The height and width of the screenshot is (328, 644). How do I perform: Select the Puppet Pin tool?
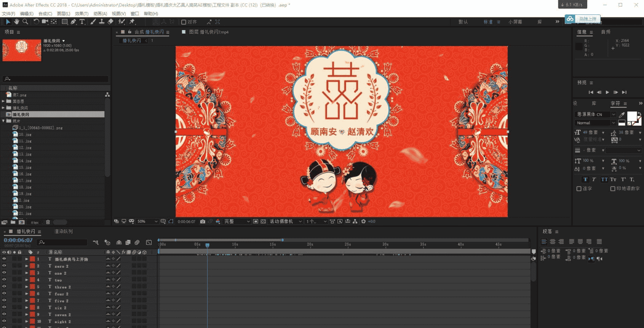coord(132,22)
